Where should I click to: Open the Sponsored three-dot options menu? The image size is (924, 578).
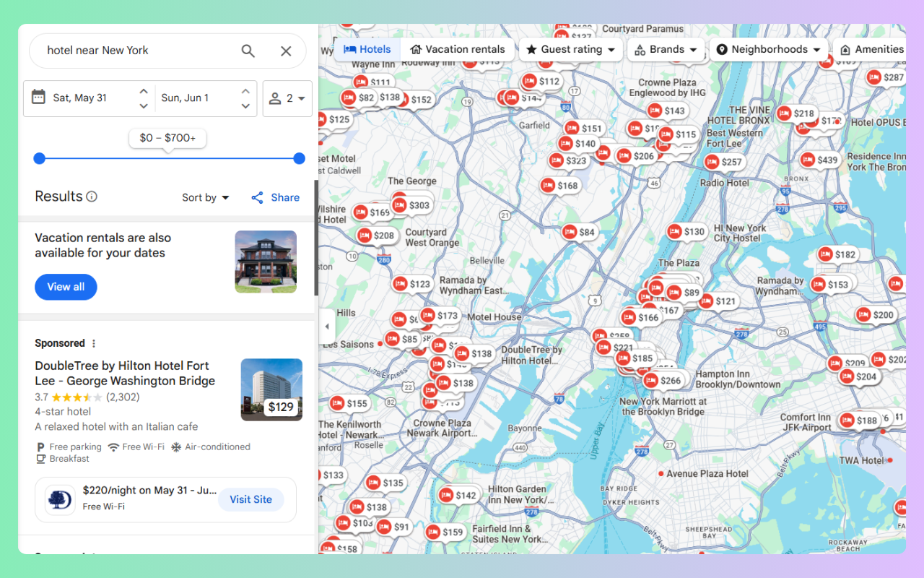point(94,343)
